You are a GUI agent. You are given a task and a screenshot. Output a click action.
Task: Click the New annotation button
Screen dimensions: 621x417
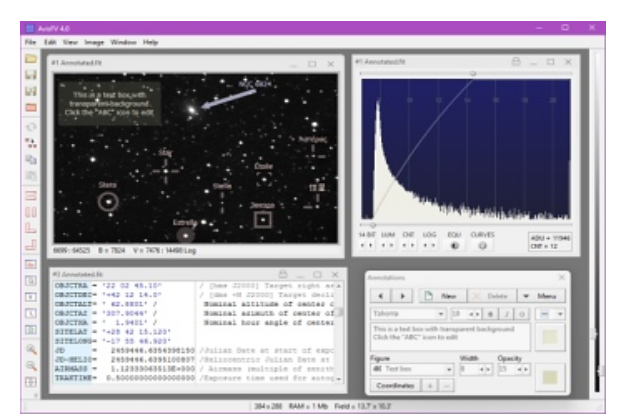click(x=443, y=296)
